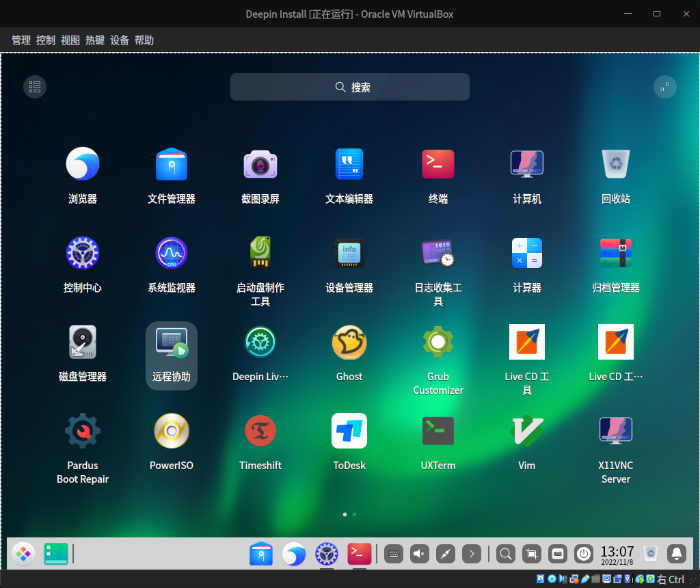Select the first launcher page dot
Image resolution: width=700 pixels, height=588 pixels.
click(345, 514)
